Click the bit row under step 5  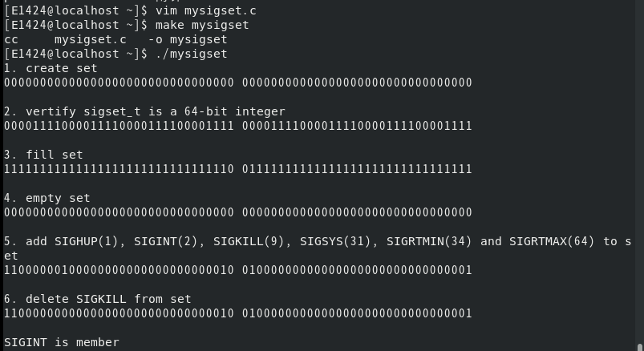click(237, 270)
